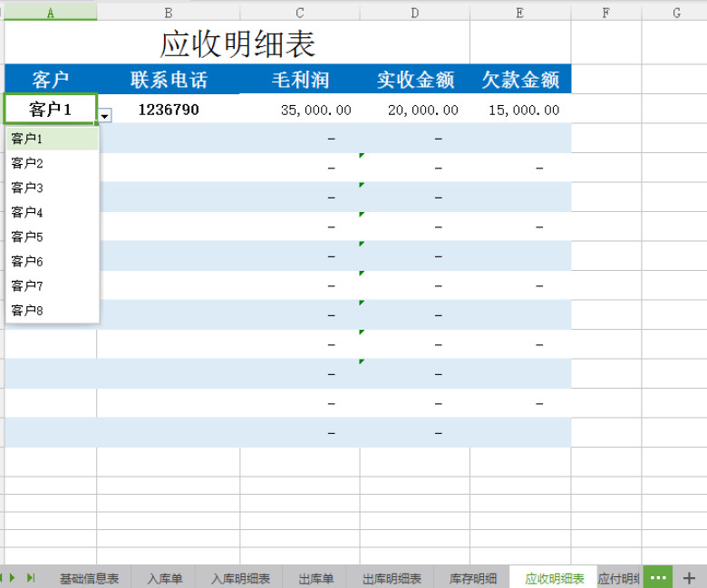Select 客户7 from the dropdown list
This screenshot has height=588, width=707.
click(53, 285)
